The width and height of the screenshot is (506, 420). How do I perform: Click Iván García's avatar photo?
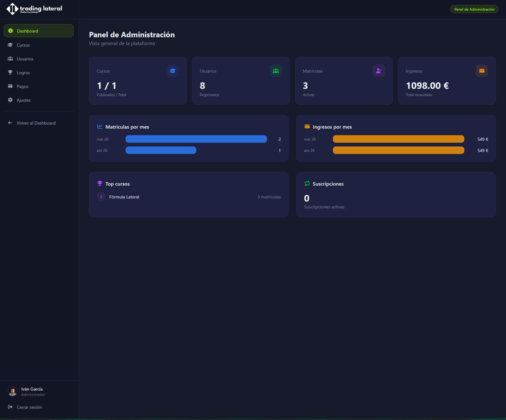(12, 391)
